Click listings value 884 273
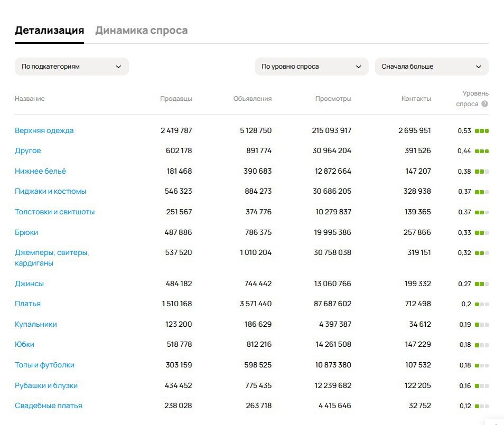The width and height of the screenshot is (504, 425). click(x=258, y=192)
